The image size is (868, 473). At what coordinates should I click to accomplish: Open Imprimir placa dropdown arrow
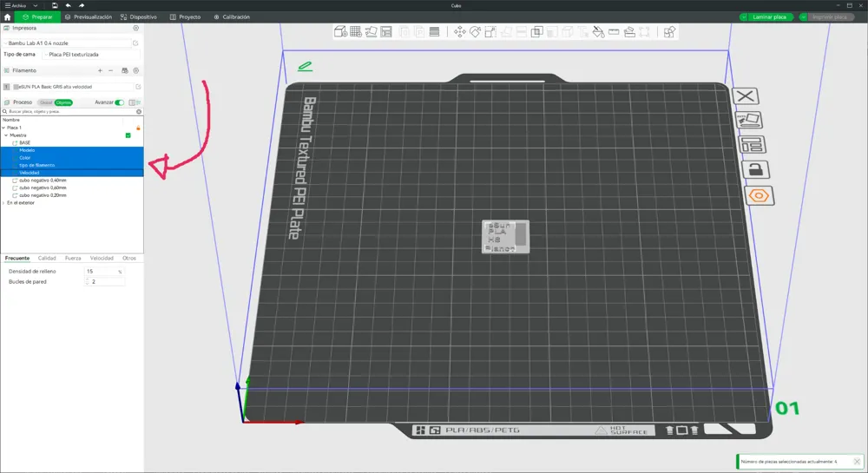click(803, 17)
